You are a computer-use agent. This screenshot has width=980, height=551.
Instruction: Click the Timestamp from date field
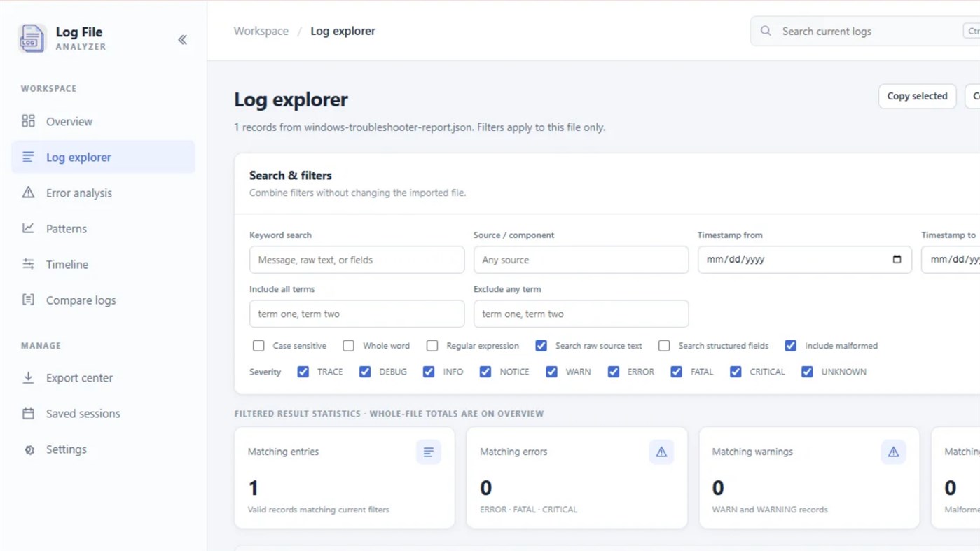pyautogui.click(x=804, y=259)
